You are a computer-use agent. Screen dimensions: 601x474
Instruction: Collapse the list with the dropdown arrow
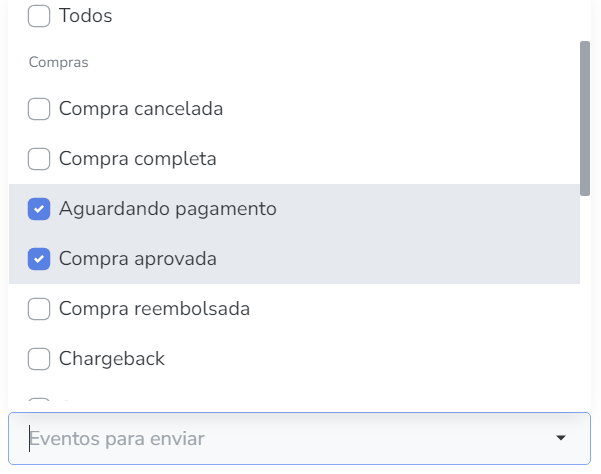[561, 438]
